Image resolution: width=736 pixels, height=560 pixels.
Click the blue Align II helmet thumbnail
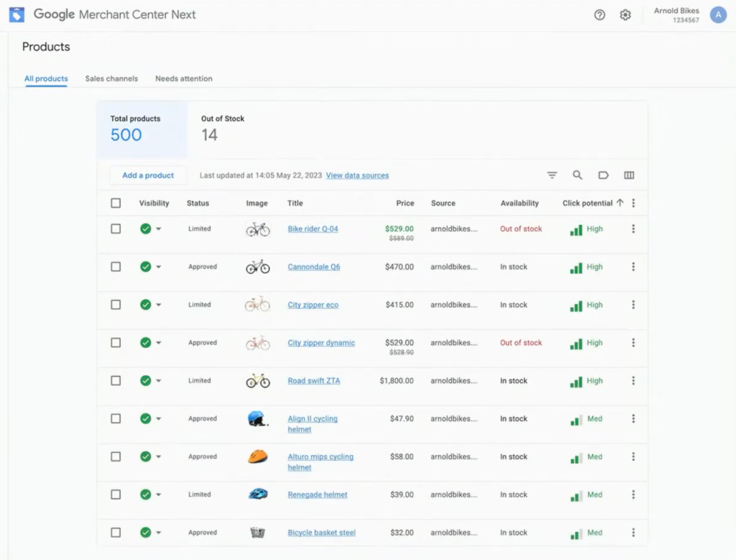258,418
